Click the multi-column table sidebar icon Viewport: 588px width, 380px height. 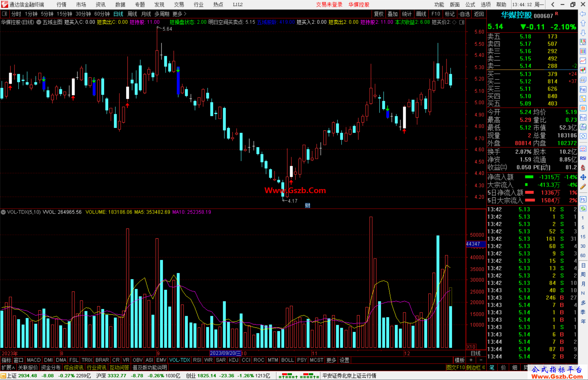tap(583, 51)
